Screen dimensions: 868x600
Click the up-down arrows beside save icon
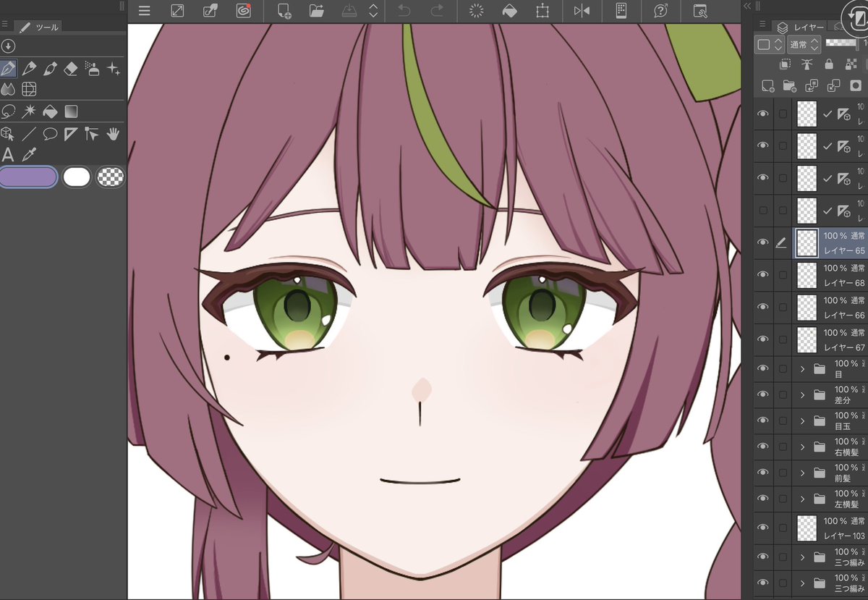373,11
